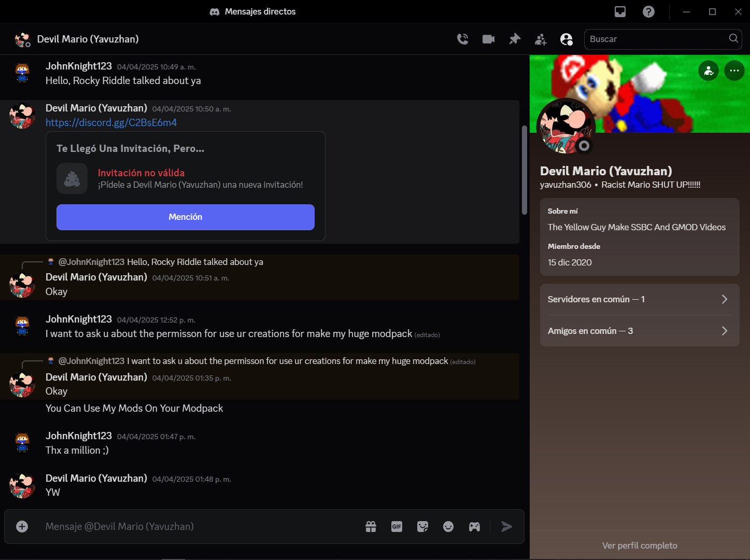Screen dimensions: 750x560
Task: Open the gift icon in message bar
Action: [371, 526]
